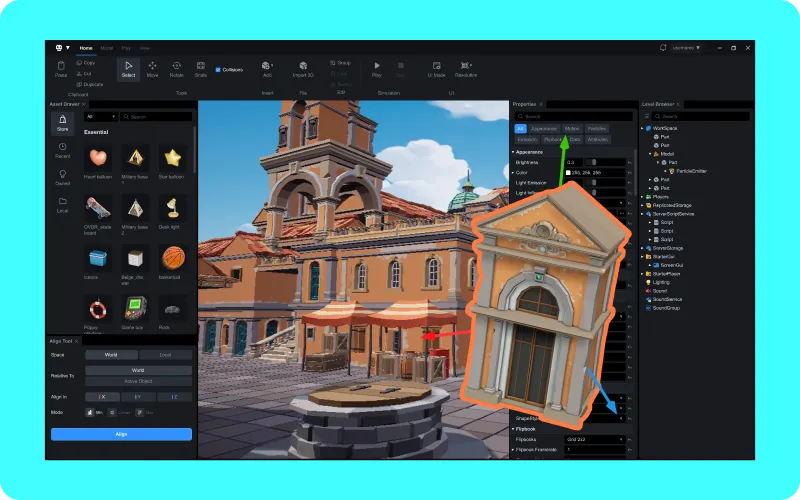Open the All category dropdown in Asset Drawer
The image size is (800, 500).
(x=101, y=117)
